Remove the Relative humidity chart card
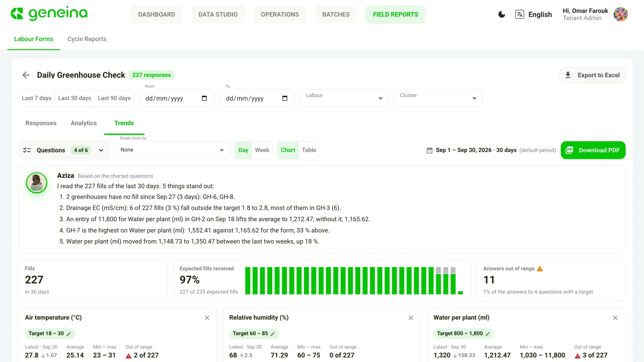644x362 pixels. [x=411, y=318]
